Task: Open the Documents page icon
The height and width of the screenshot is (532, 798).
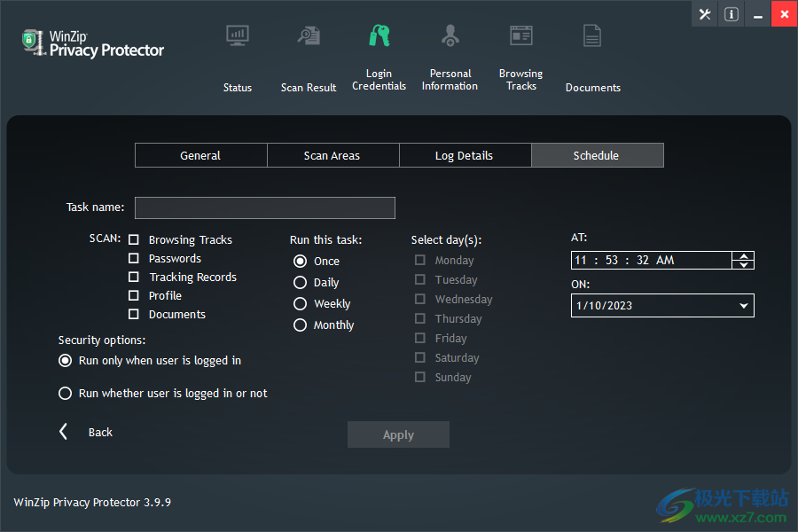Action: point(592,35)
